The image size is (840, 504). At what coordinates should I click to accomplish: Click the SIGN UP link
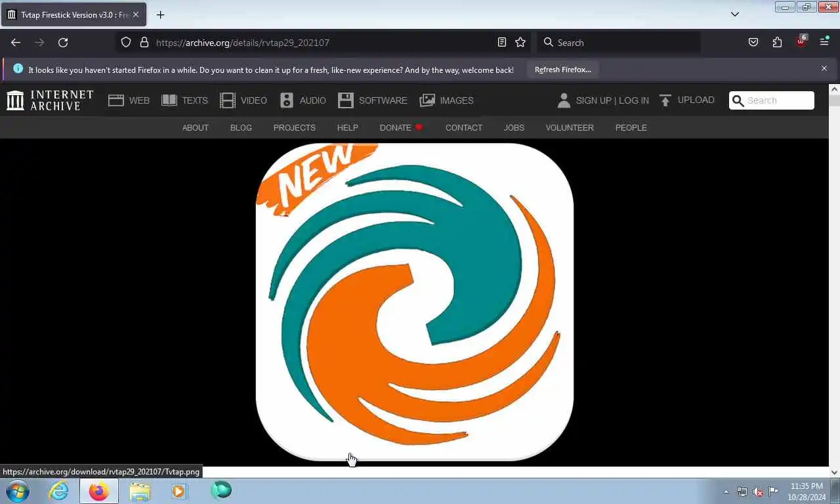point(593,100)
